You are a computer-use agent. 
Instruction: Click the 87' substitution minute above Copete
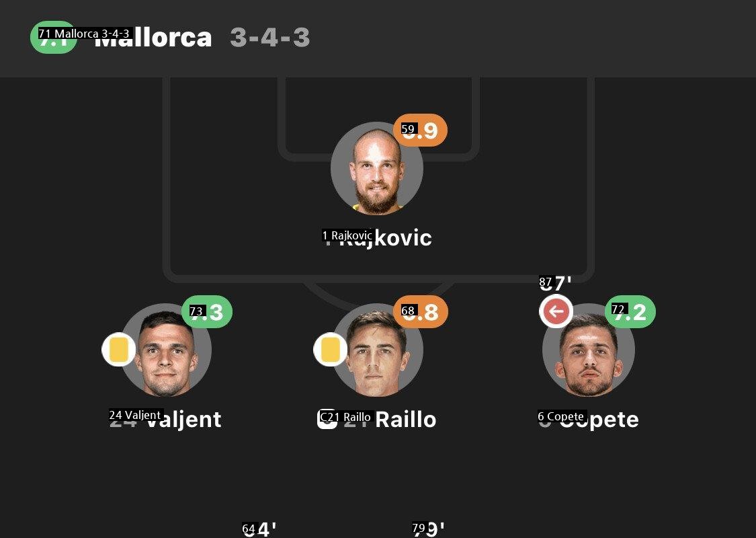click(x=556, y=283)
